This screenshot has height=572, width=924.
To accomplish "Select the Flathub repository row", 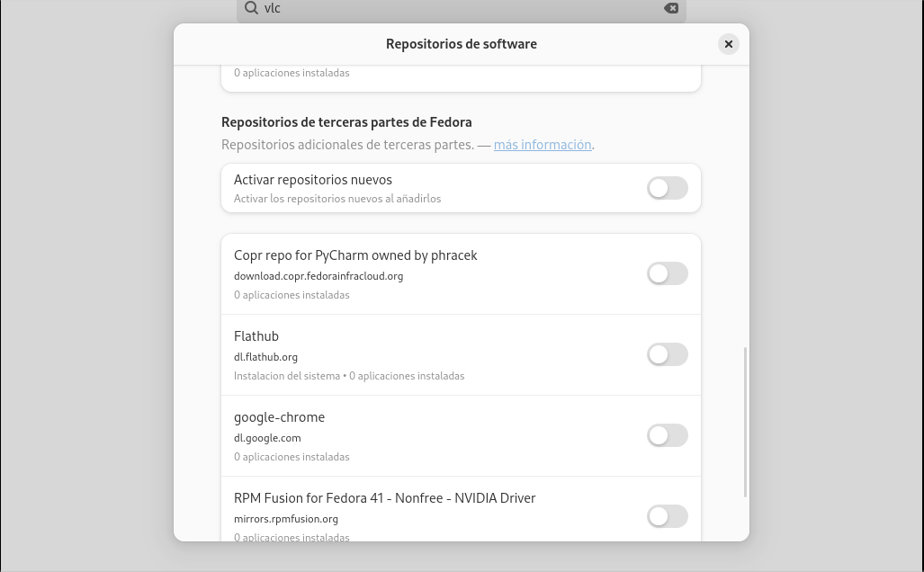I will [461, 354].
